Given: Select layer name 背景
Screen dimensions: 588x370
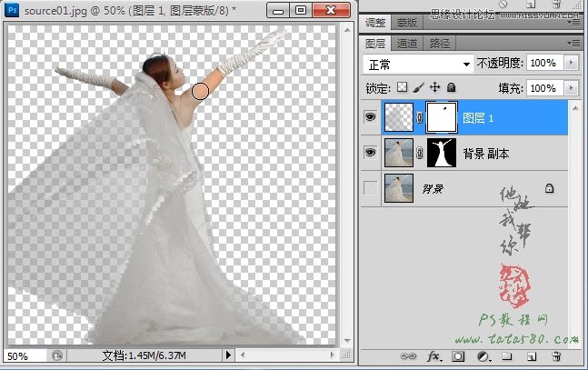Looking at the screenshot, I should (x=433, y=189).
